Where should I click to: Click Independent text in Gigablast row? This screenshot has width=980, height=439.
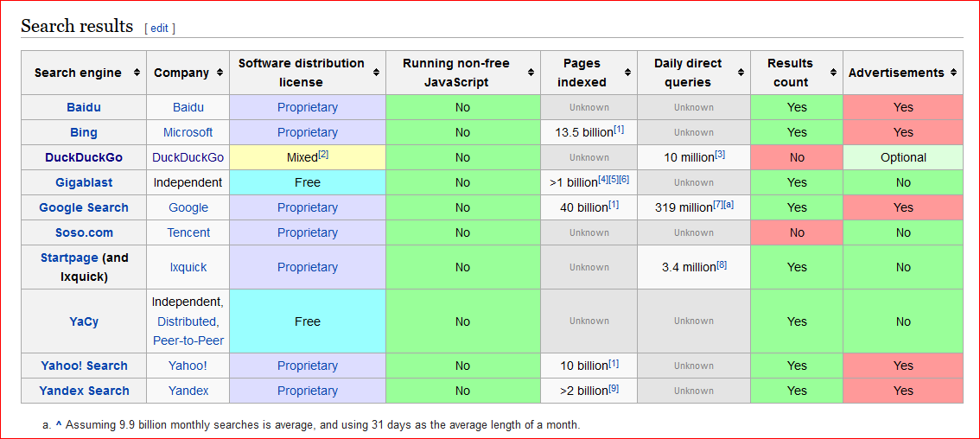pos(188,182)
